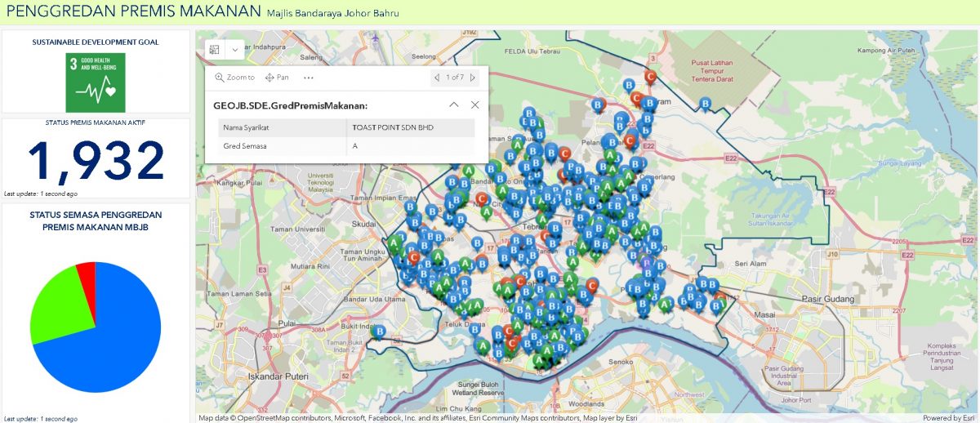
Task: Open the popup more-options ellipsis menu
Action: pos(308,78)
